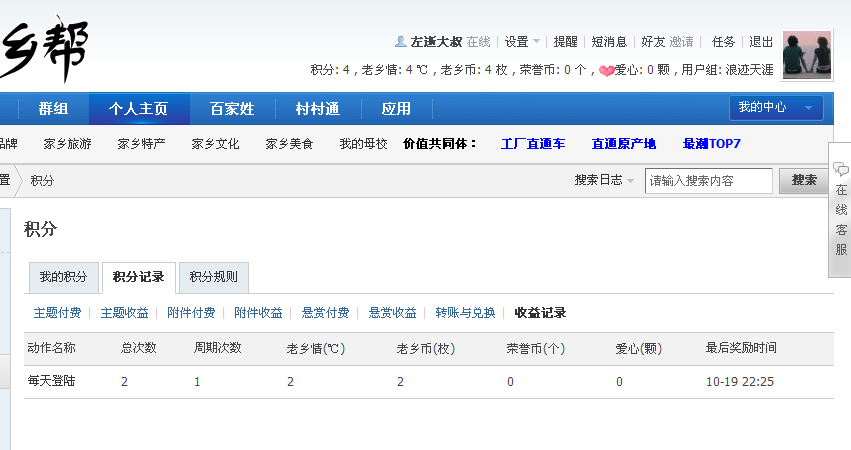This screenshot has height=450, width=851.
Task: Click the 爱心(颗) column header
Action: 639,348
